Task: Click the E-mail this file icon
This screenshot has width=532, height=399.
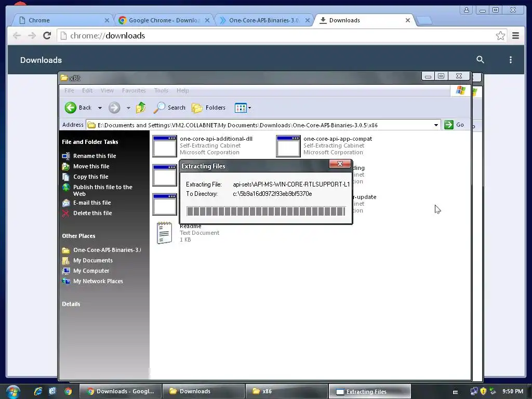Action: coord(66,203)
